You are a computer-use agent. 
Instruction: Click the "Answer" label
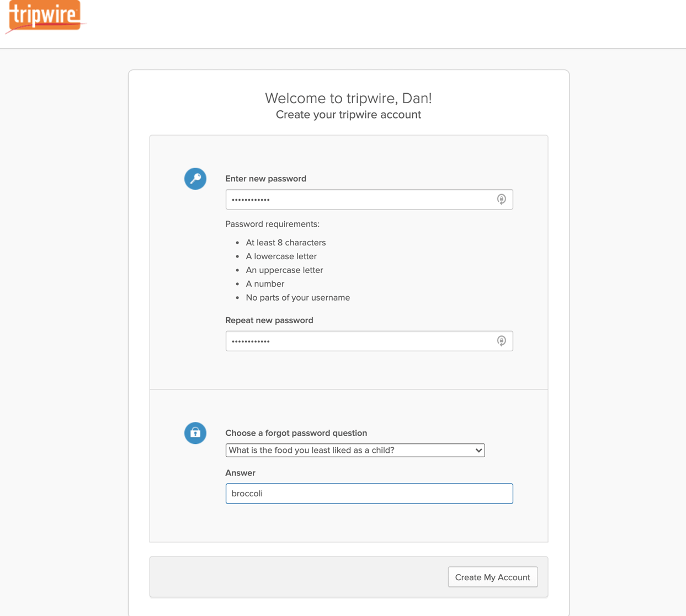[240, 473]
